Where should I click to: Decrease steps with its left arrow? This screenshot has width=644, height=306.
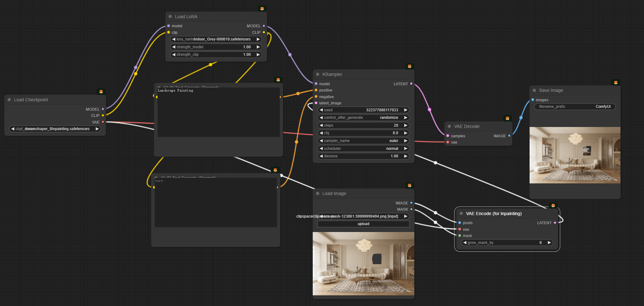[x=321, y=125]
